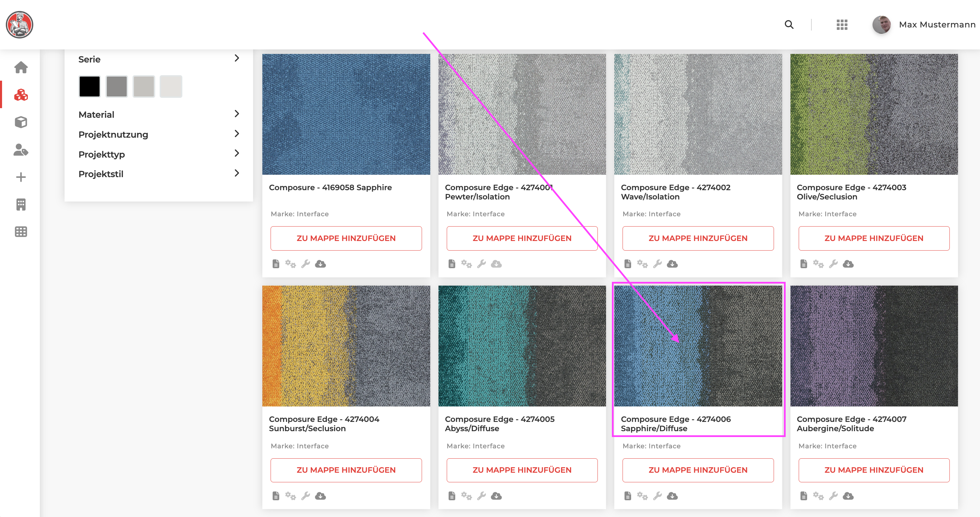Add Abyss/Diffuse to Mappe
Screen dimensions: 980x517
(522, 470)
